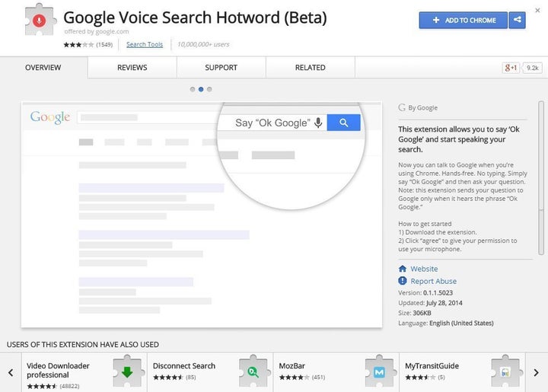Select the second screenshot carousel dot

[x=201, y=89]
